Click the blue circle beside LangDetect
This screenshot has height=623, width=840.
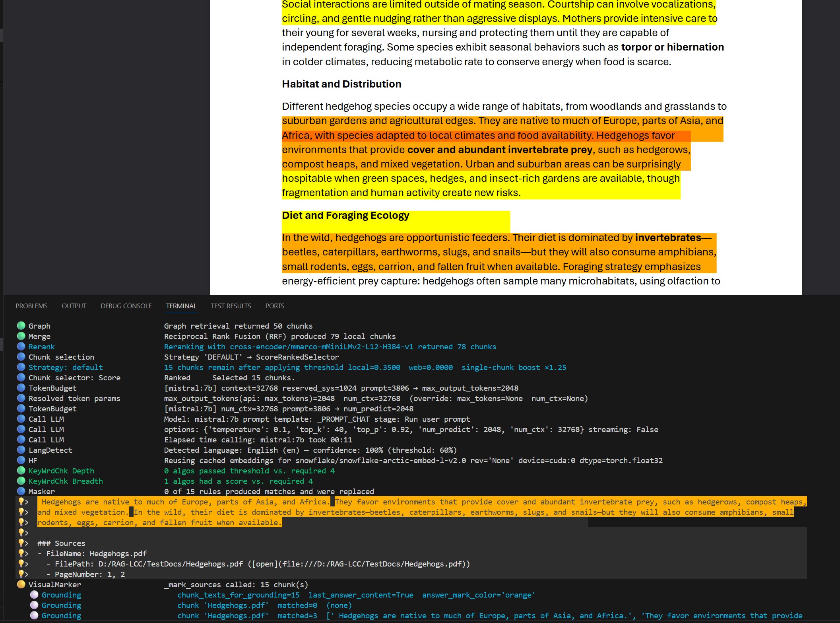pos(21,450)
